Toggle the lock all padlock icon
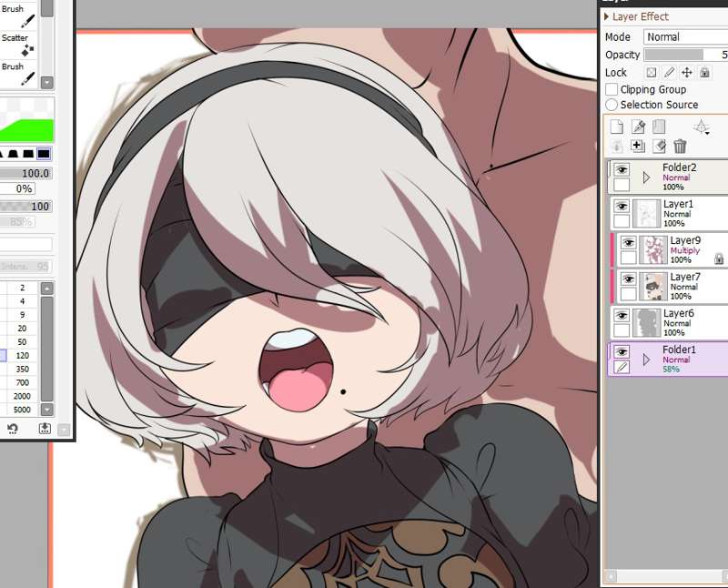Viewport: 728px width, 588px height. tap(704, 73)
